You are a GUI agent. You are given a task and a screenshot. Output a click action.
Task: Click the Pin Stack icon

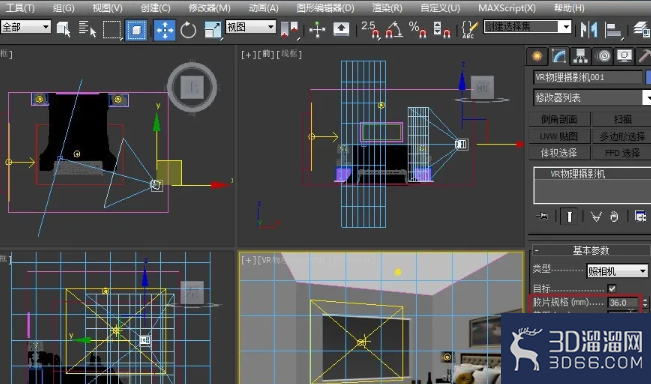click(x=542, y=216)
